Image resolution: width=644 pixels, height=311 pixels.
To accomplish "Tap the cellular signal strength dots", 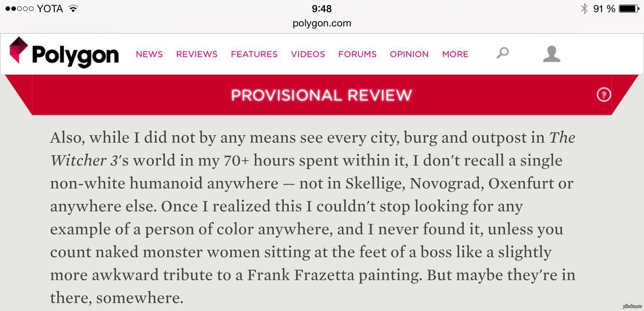I will (19, 8).
